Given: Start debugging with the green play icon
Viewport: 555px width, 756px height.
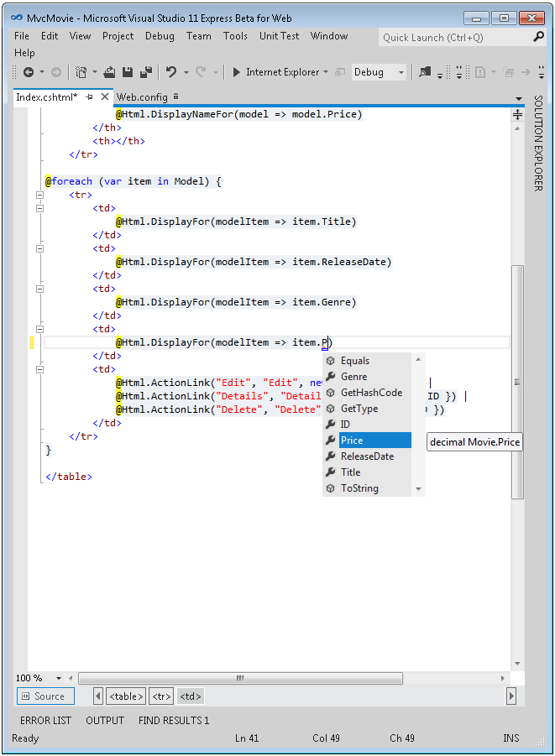Looking at the screenshot, I should pos(236,72).
